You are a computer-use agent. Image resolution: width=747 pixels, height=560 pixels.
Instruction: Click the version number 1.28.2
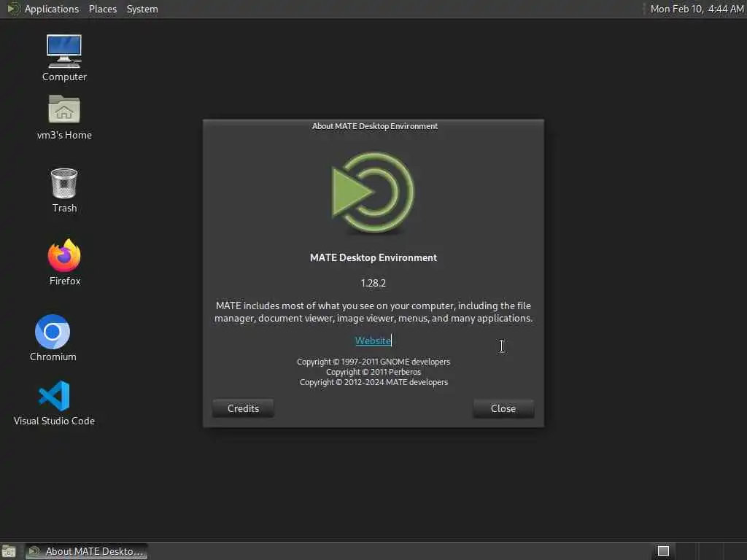373,283
